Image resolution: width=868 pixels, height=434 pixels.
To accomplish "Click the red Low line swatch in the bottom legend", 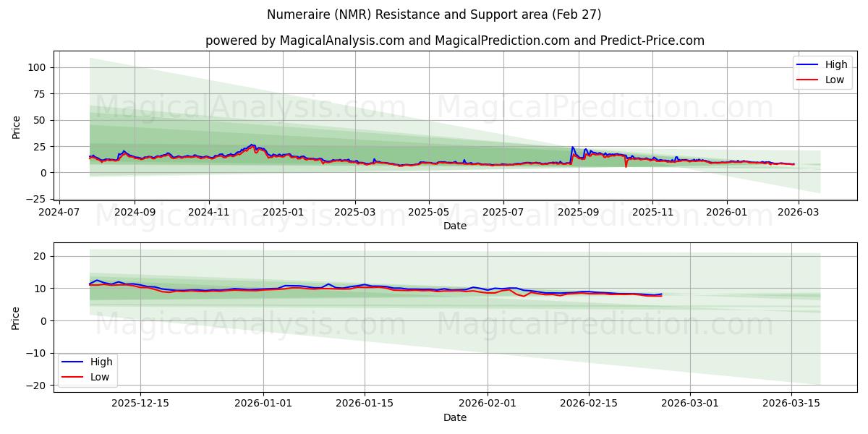I will pyautogui.click(x=73, y=378).
